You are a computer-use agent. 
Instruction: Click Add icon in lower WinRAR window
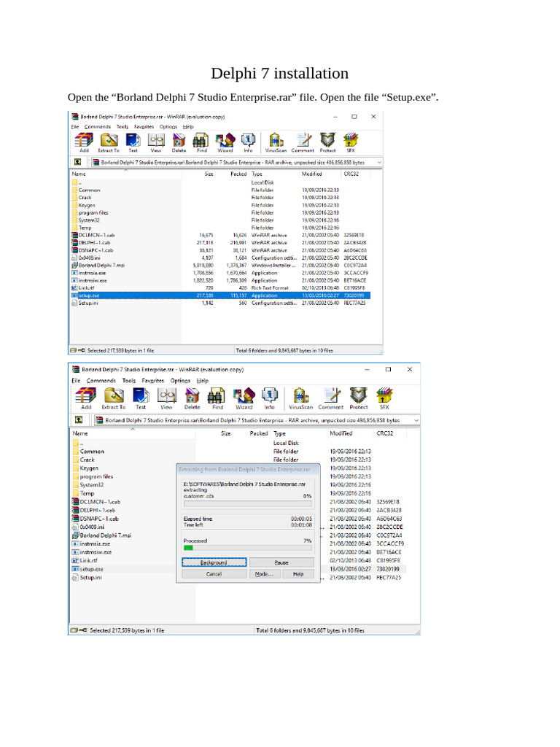[86, 398]
